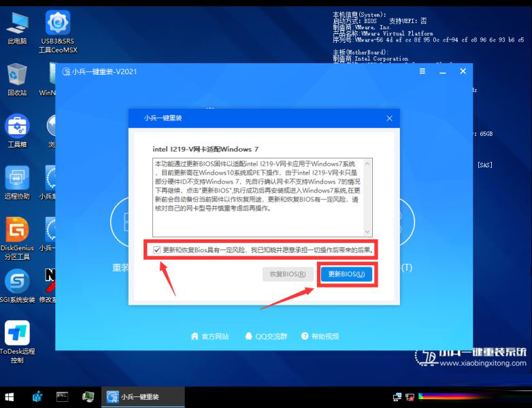The image size is (532, 408).
Task: Launch DiskGenius 分区工具 icon
Action: tap(17, 239)
